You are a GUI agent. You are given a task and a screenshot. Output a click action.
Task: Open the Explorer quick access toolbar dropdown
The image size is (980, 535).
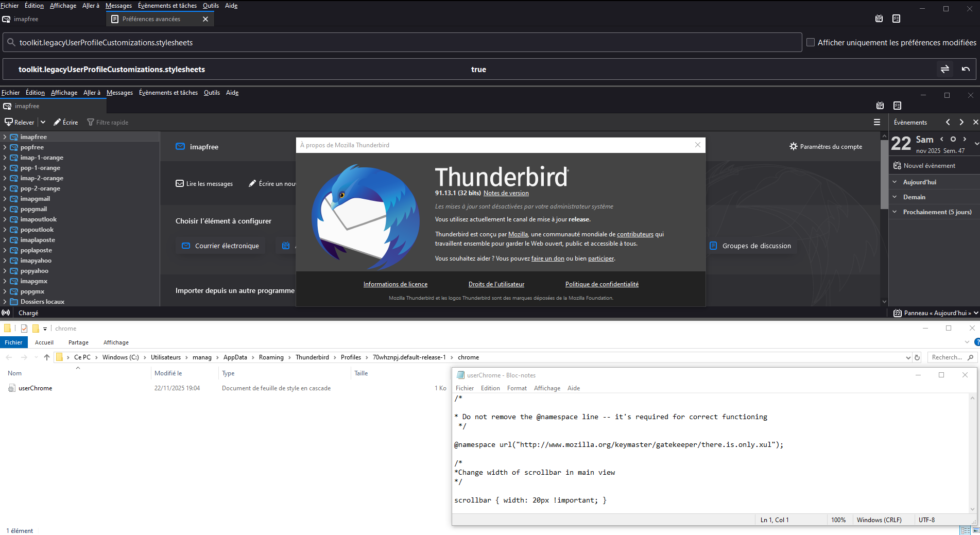[x=45, y=329]
